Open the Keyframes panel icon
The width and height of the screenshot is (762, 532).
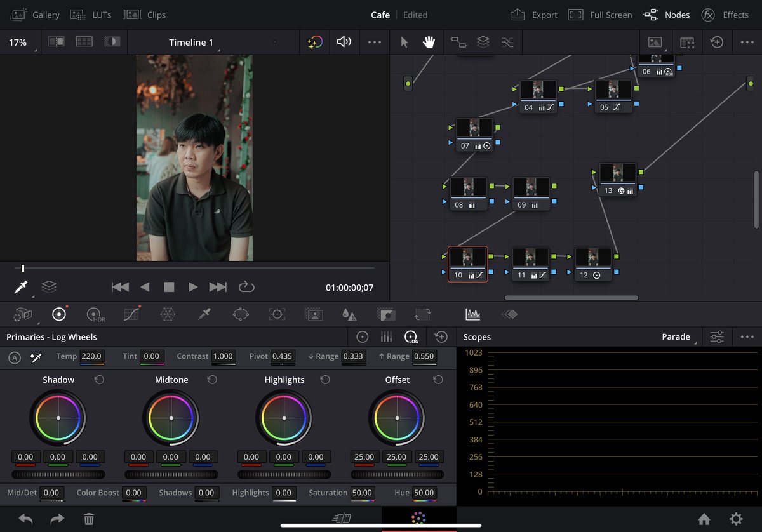click(509, 314)
